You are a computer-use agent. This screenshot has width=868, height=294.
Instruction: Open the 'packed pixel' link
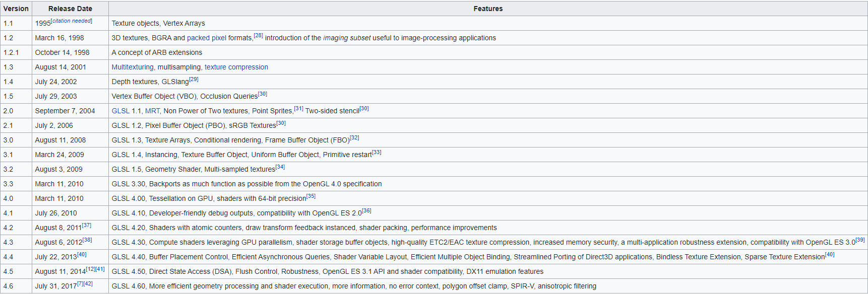207,38
